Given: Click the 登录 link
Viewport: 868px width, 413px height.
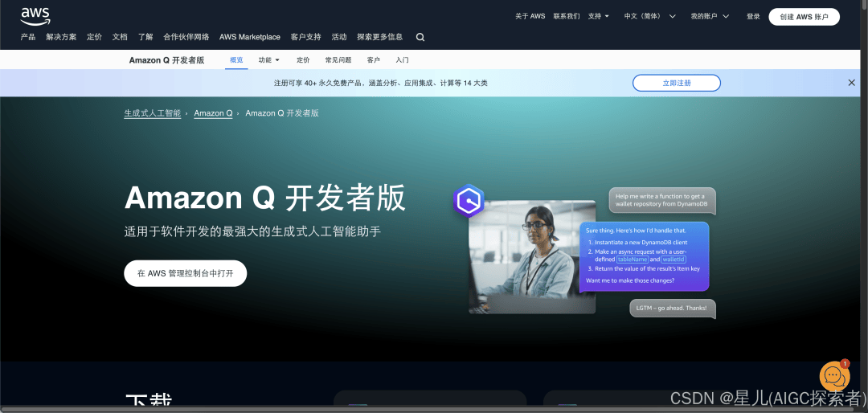Looking at the screenshot, I should (753, 16).
